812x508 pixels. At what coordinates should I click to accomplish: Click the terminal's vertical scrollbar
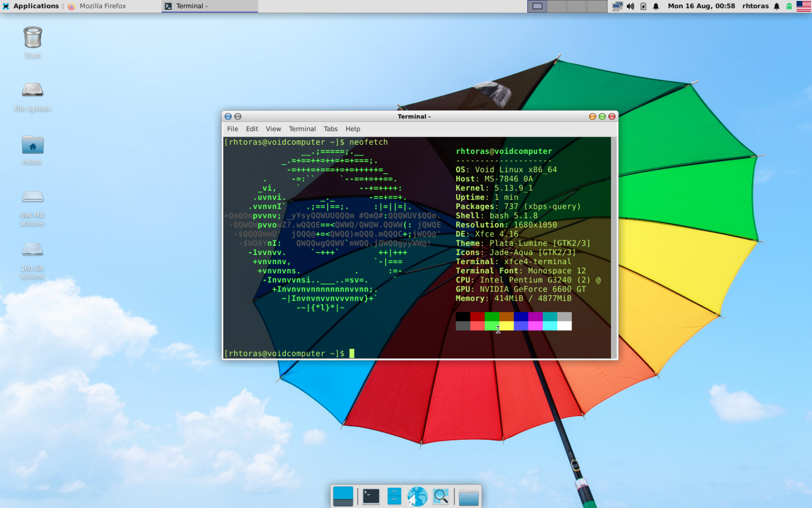(614, 247)
